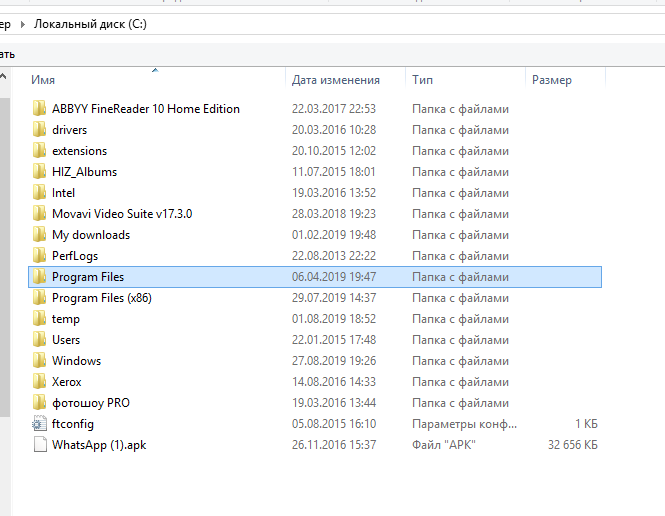
Task: Click the Xerox folder icon
Action: click(x=39, y=382)
